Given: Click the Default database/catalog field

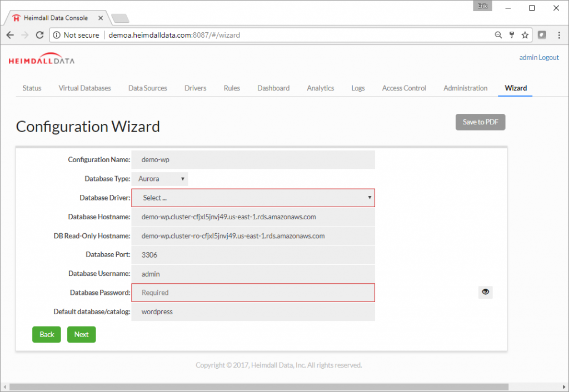Looking at the screenshot, I should point(253,312).
